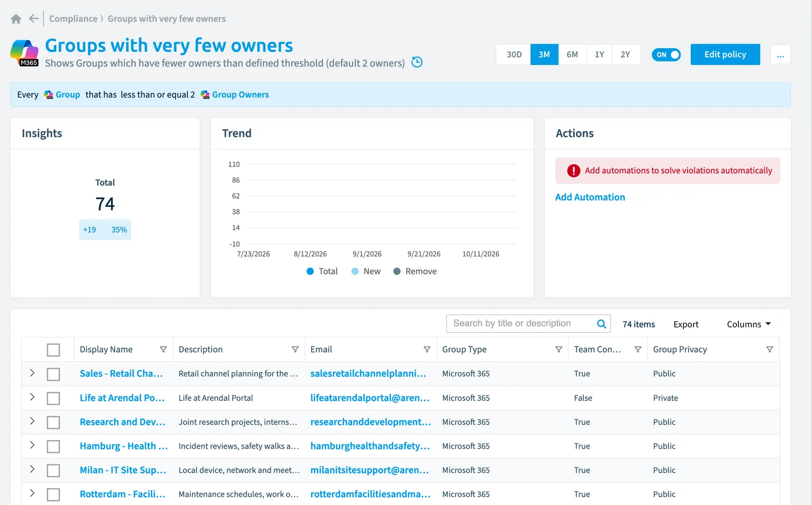Screen dimensions: 812x505
Task: Click the red violation alert icon
Action: pos(573,171)
